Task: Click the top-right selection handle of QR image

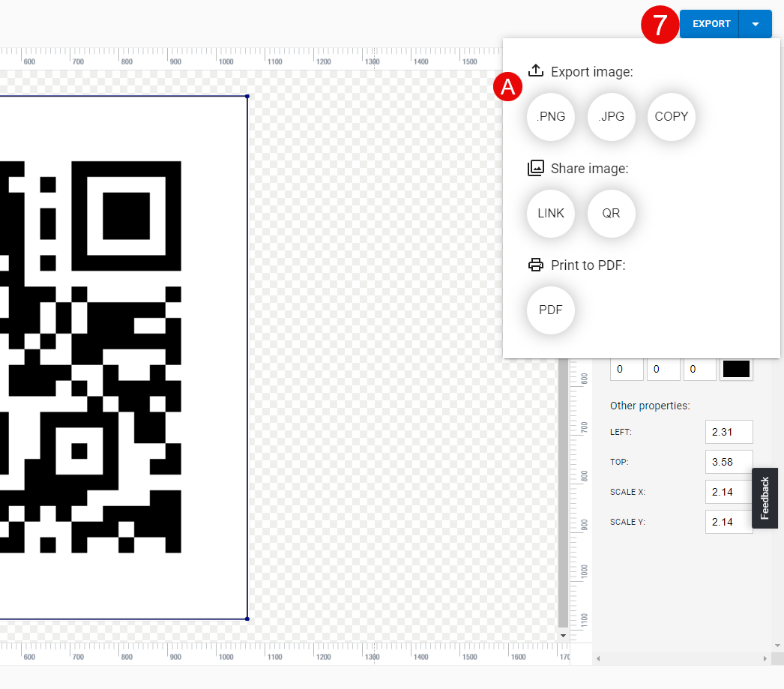Action: pos(247,96)
